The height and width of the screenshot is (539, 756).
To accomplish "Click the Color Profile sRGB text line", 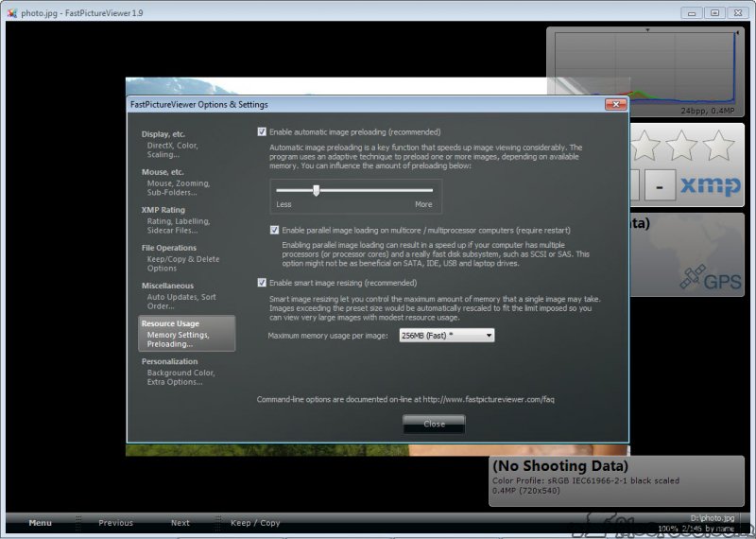I will 585,480.
